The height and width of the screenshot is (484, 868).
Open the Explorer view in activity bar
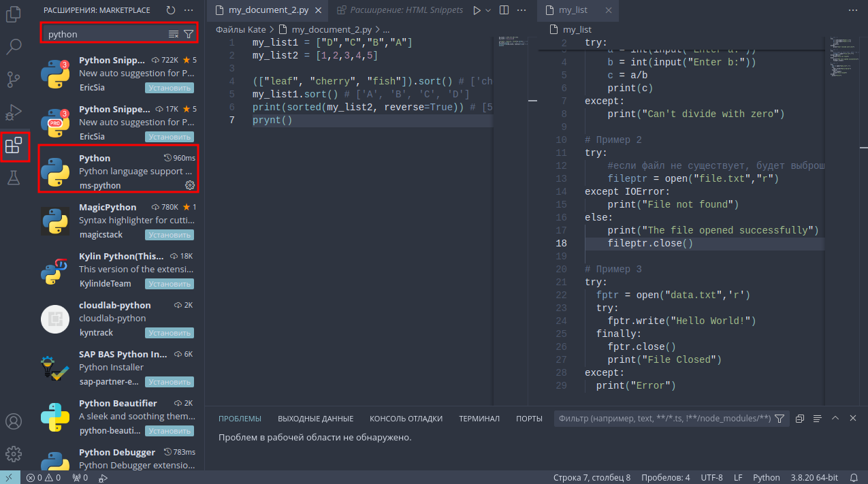pyautogui.click(x=14, y=14)
